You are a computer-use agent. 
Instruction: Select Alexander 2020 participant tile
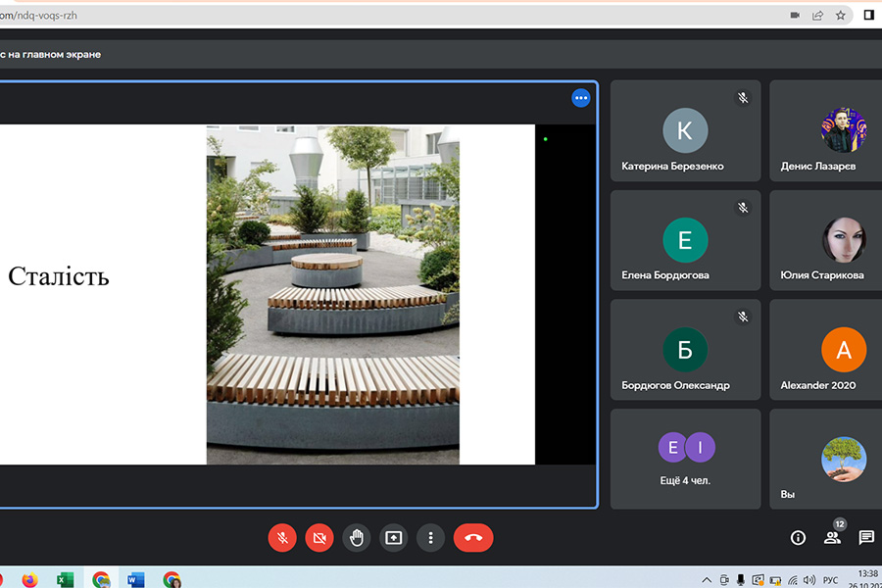(x=826, y=350)
